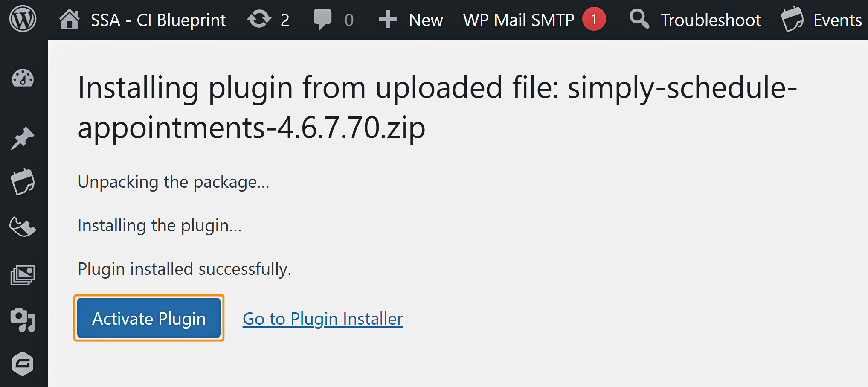Click the Events ticket icon in toolbar
This screenshot has height=387, width=868.
pos(792,19)
